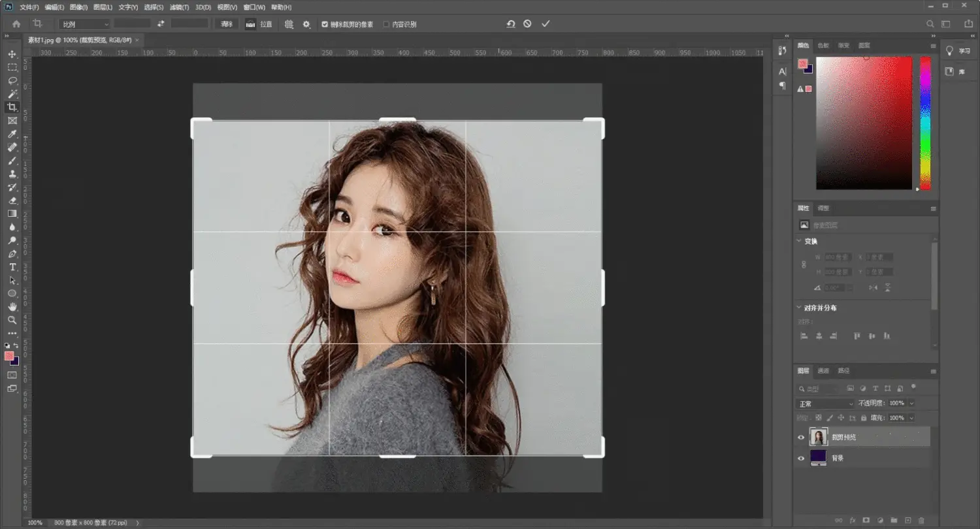The image size is (980, 529).
Task: Pick a color from the rainbow hue slider
Action: click(925, 123)
